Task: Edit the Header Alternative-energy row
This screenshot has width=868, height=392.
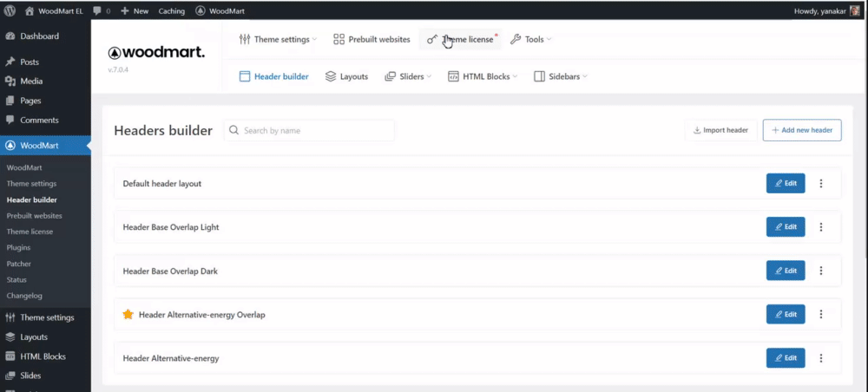Action: coord(786,357)
